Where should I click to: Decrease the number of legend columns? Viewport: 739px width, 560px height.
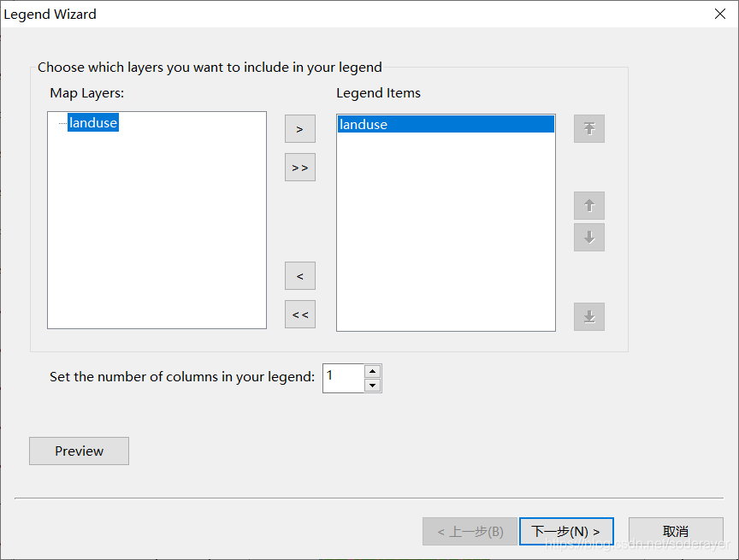point(372,386)
